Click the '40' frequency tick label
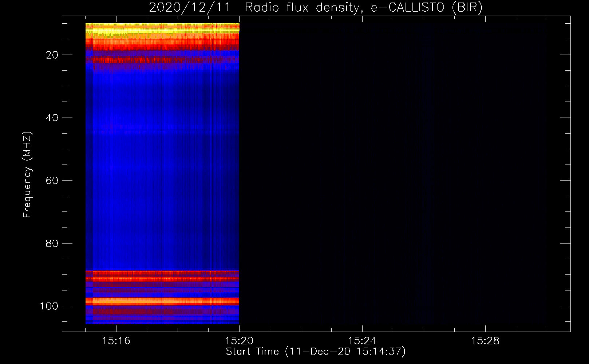 click(x=52, y=118)
